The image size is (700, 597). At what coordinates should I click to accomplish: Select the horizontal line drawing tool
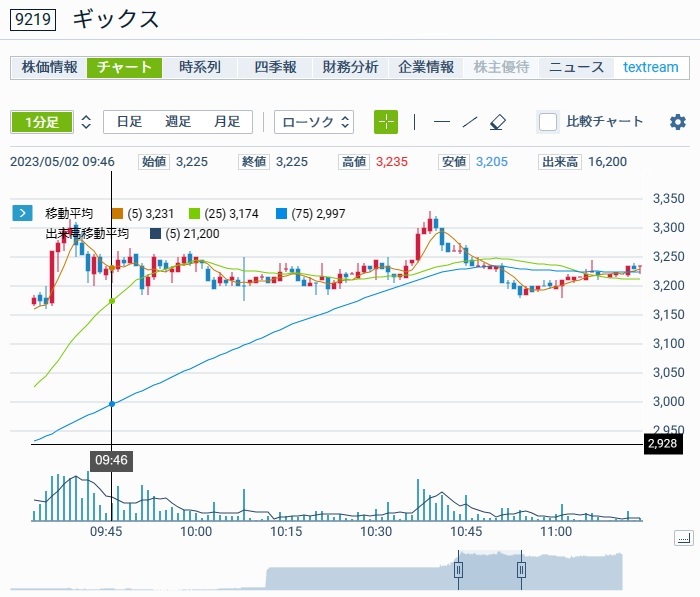pyautogui.click(x=441, y=122)
